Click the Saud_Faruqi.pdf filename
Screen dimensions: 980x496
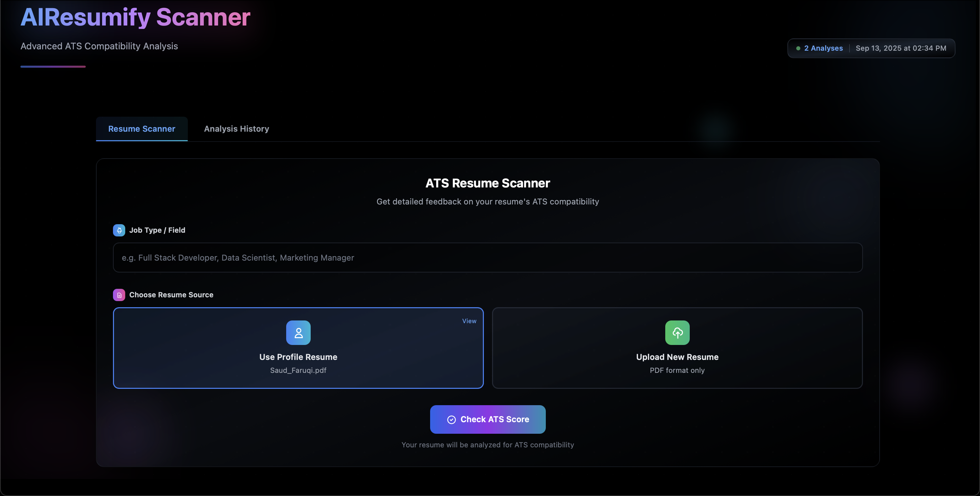pos(298,370)
